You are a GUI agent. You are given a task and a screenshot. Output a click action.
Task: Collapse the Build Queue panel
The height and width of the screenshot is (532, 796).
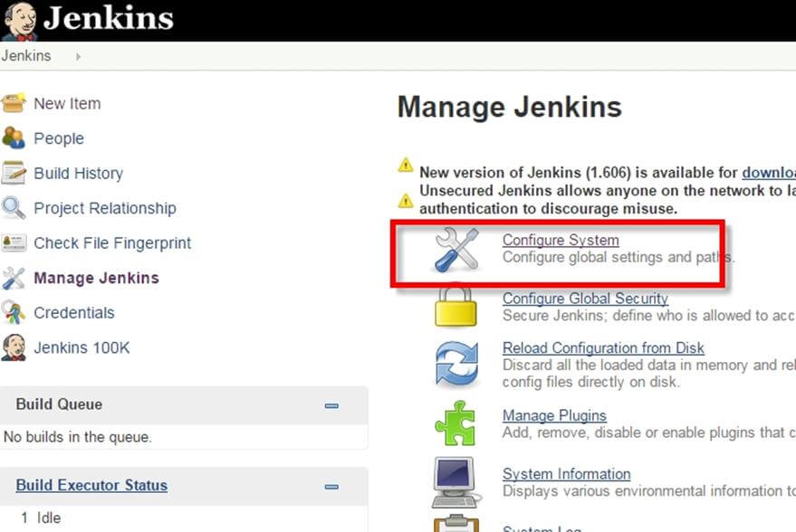331,405
